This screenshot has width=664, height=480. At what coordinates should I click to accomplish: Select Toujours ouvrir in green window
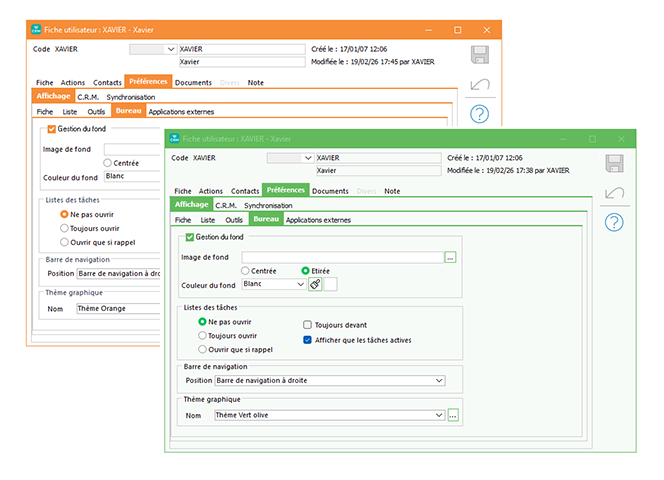click(x=202, y=336)
